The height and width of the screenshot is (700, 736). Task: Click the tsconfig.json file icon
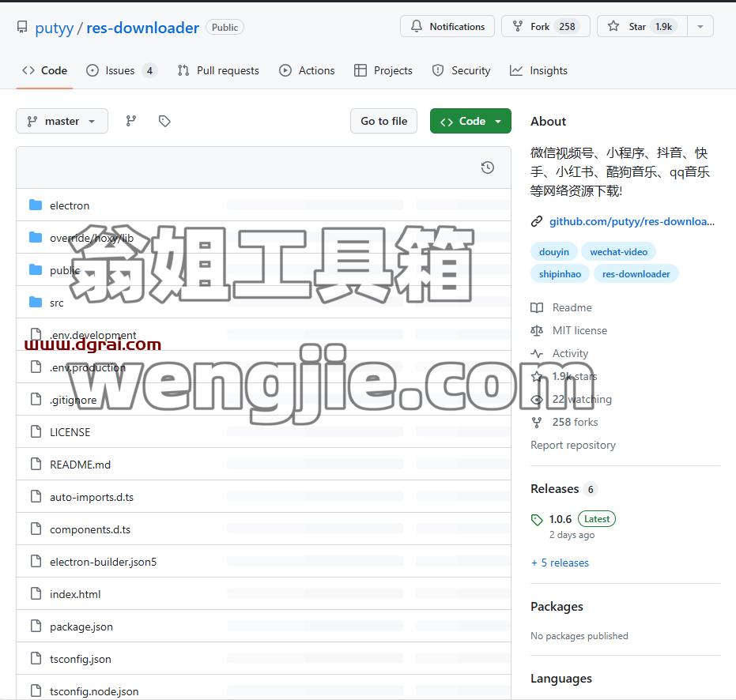(36, 658)
